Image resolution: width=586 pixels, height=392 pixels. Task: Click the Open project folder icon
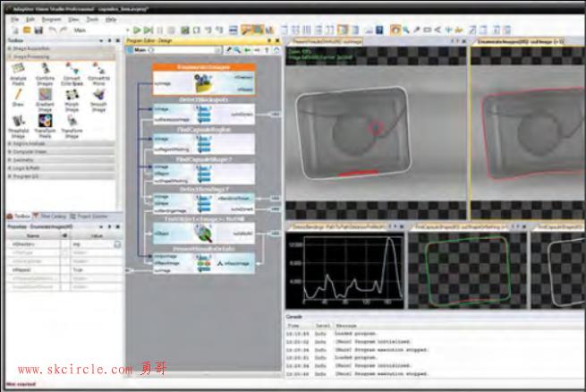(27, 30)
